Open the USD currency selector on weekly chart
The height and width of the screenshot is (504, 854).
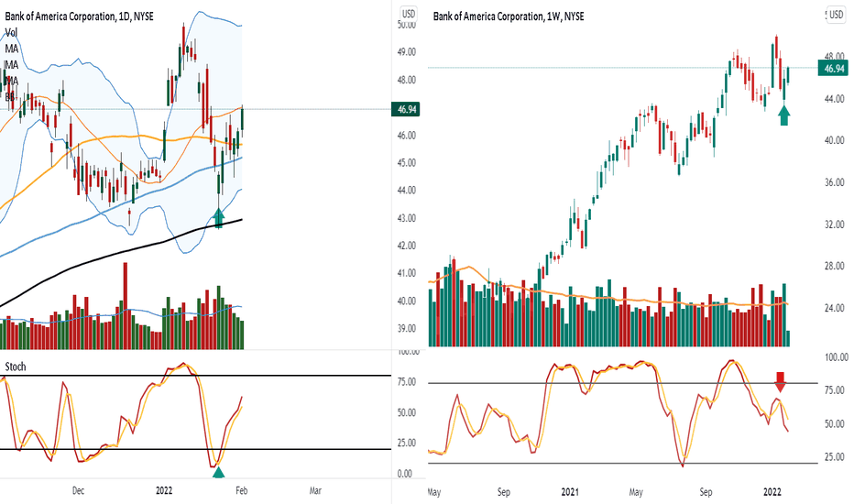point(836,15)
